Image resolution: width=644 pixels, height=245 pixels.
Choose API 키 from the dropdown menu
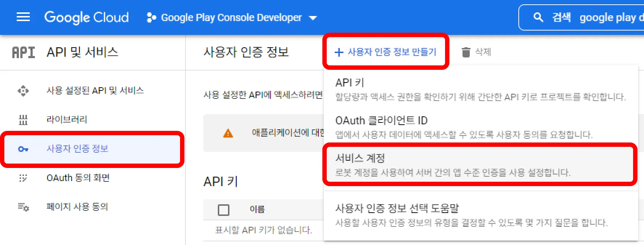(481, 89)
